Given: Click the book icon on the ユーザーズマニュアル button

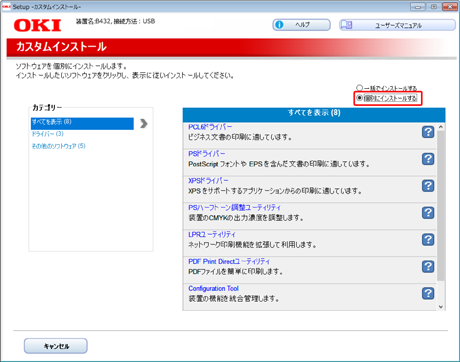Looking at the screenshot, I should [x=347, y=25].
